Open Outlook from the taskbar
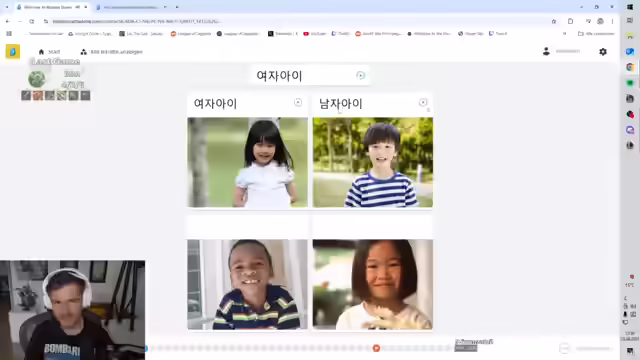640x360 pixels. pyautogui.click(x=630, y=51)
